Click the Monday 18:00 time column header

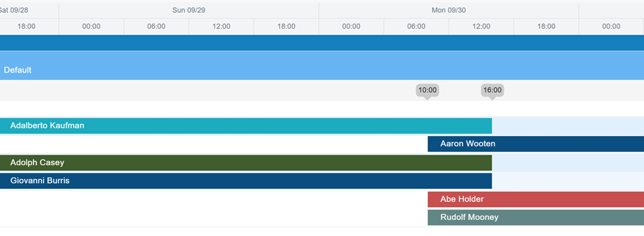pos(547,26)
